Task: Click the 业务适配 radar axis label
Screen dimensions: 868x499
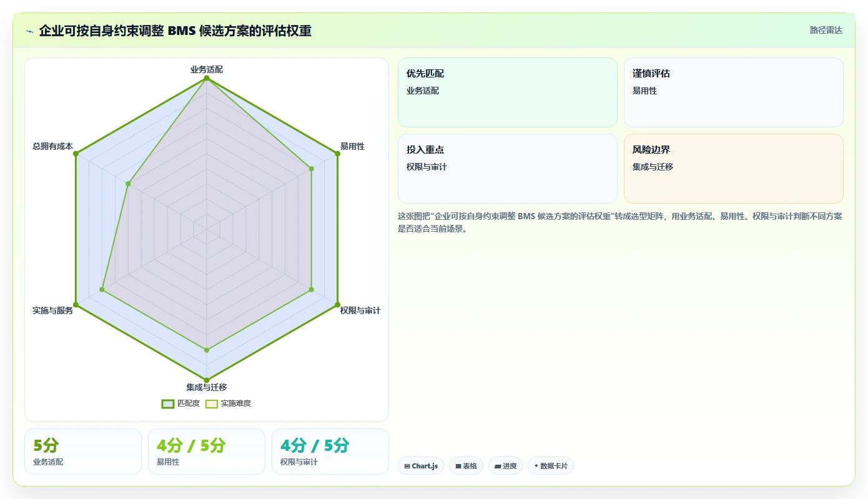Action: (x=207, y=69)
